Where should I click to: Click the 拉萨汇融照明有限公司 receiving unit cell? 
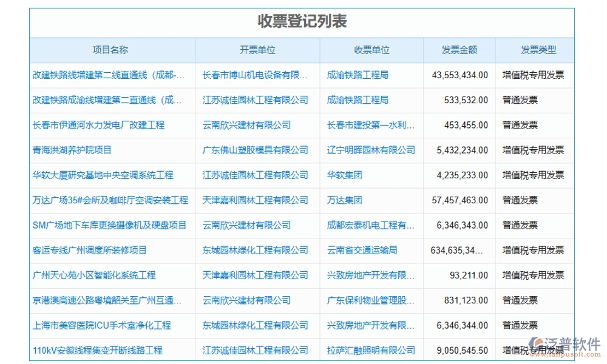(371, 349)
